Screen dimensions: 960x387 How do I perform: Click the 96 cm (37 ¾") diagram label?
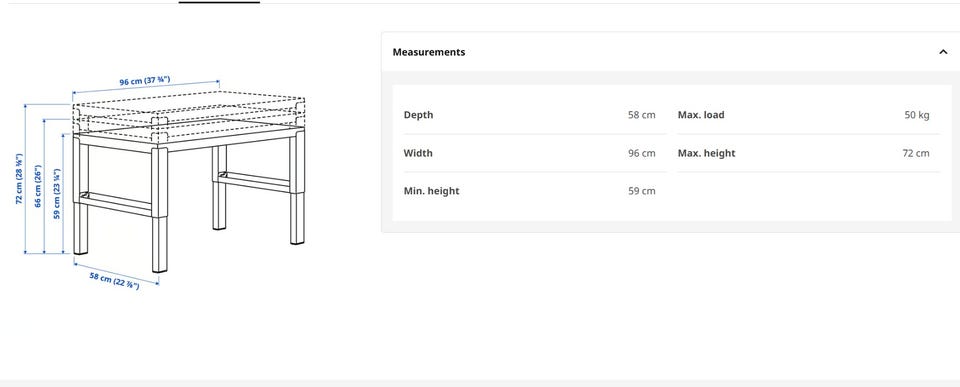click(x=144, y=81)
